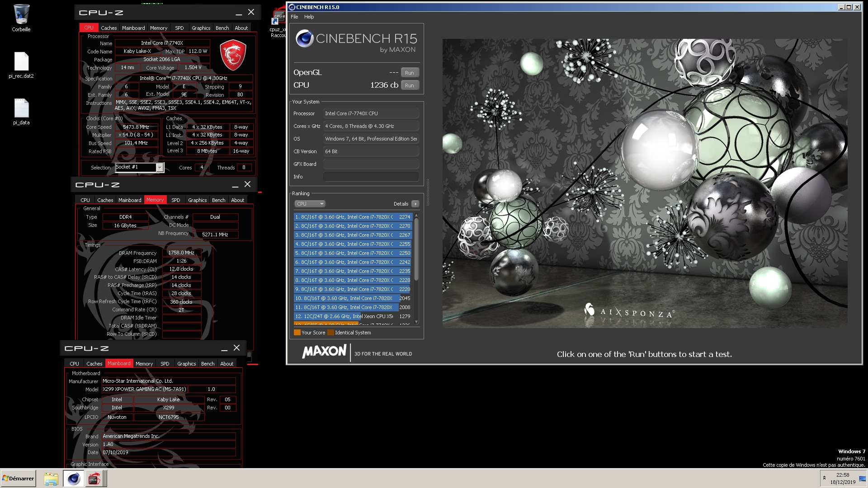868x488 pixels.
Task: Open About tab in Mainboard CPU-Z window
Action: click(227, 364)
